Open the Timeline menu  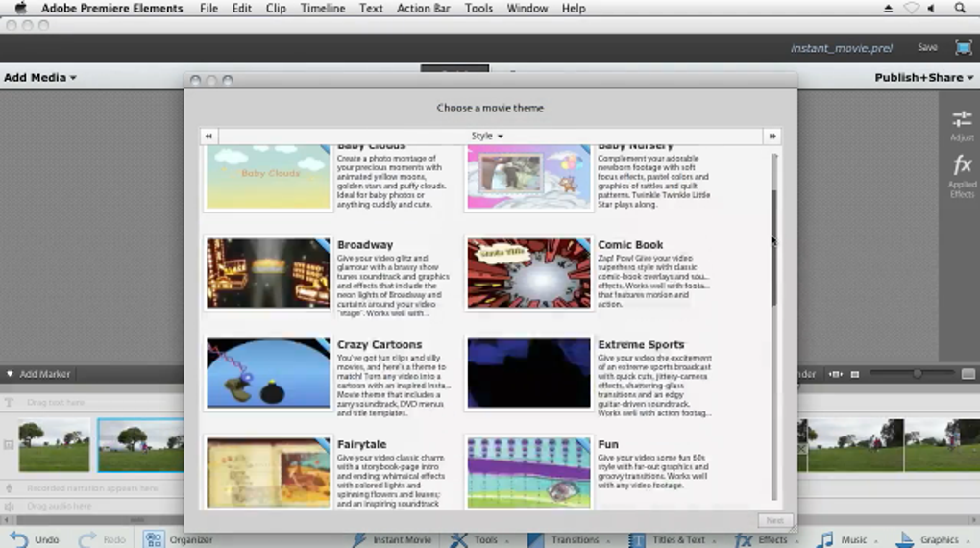coord(323,8)
